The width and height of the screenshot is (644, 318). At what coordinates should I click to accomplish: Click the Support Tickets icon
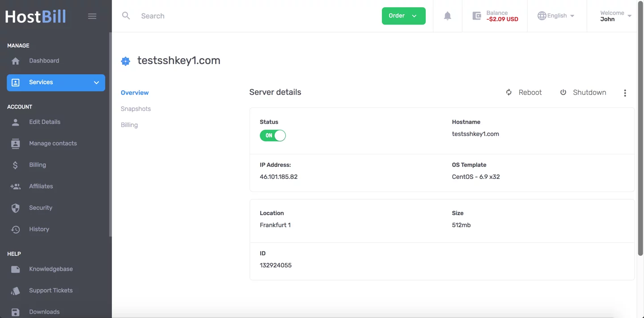16,291
